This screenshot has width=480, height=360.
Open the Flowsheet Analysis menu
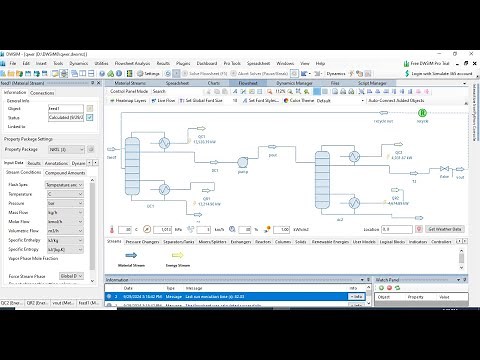click(x=132, y=63)
